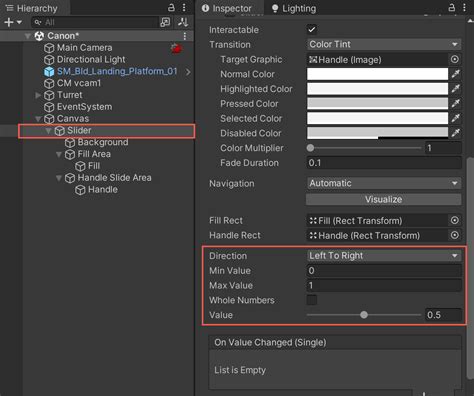Viewport: 474px width, 396px height.
Task: Click the icon right of the search-by-type icon
Action: point(183,22)
